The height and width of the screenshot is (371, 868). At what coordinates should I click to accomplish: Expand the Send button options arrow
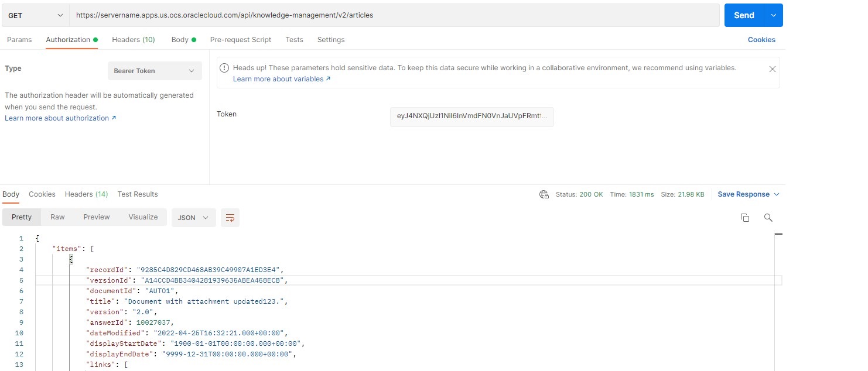tap(774, 15)
